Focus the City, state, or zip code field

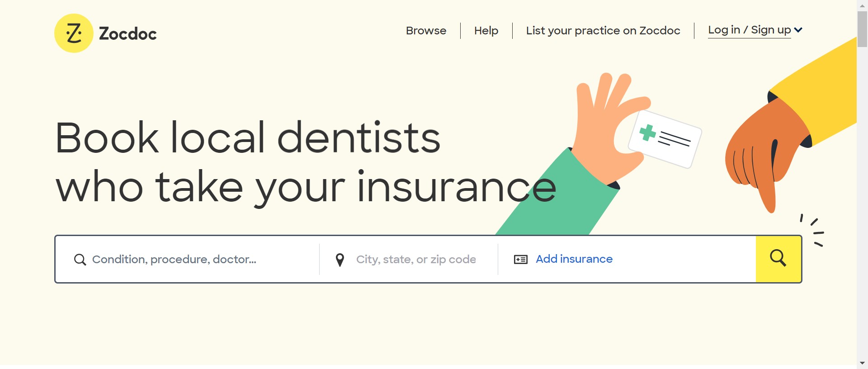tap(416, 260)
